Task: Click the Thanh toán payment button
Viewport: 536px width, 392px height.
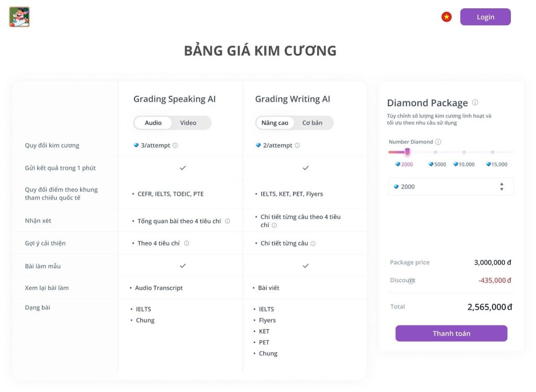Action: [451, 333]
